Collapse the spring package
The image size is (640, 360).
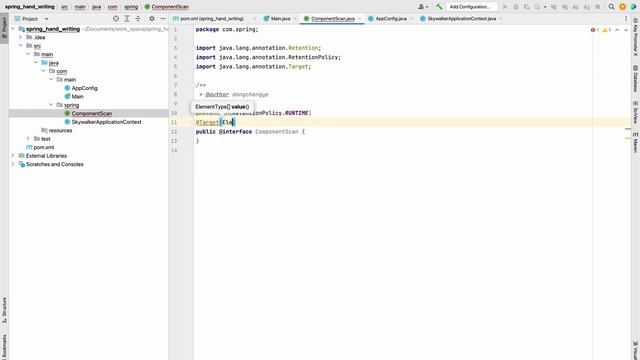51,105
